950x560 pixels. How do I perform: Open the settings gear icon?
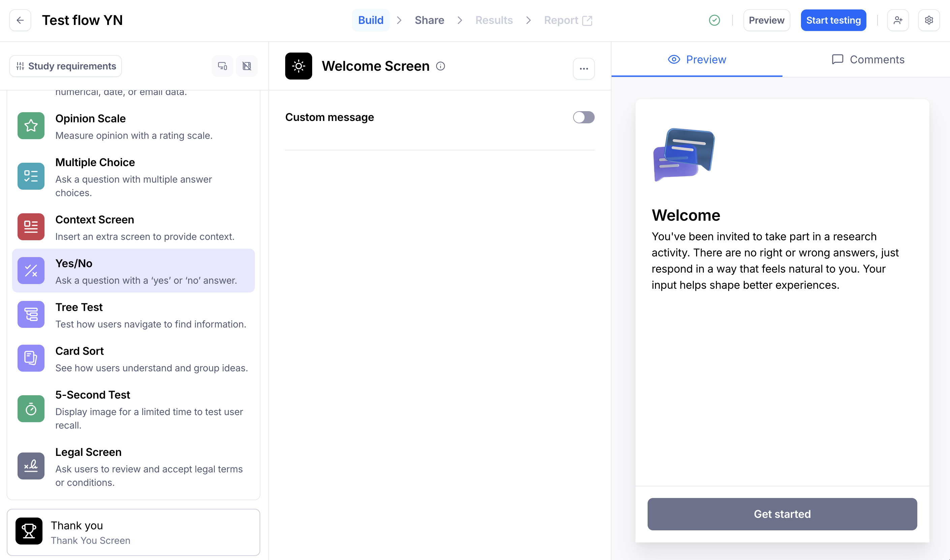tap(929, 20)
